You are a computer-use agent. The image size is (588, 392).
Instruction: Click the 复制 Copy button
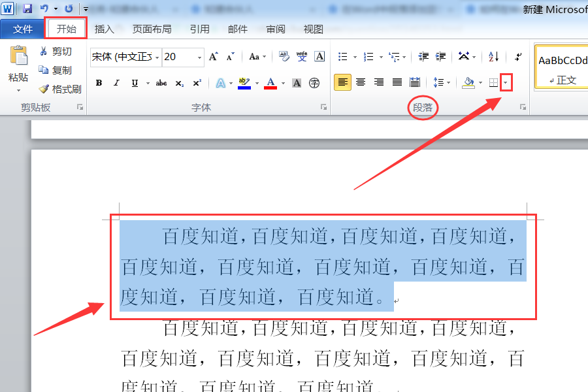pos(56,70)
